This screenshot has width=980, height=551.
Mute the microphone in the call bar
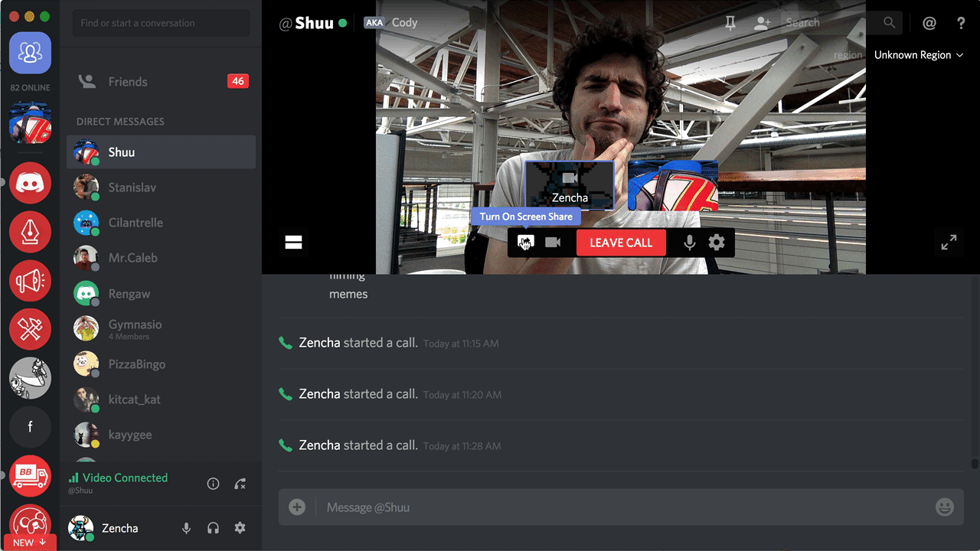tap(690, 243)
